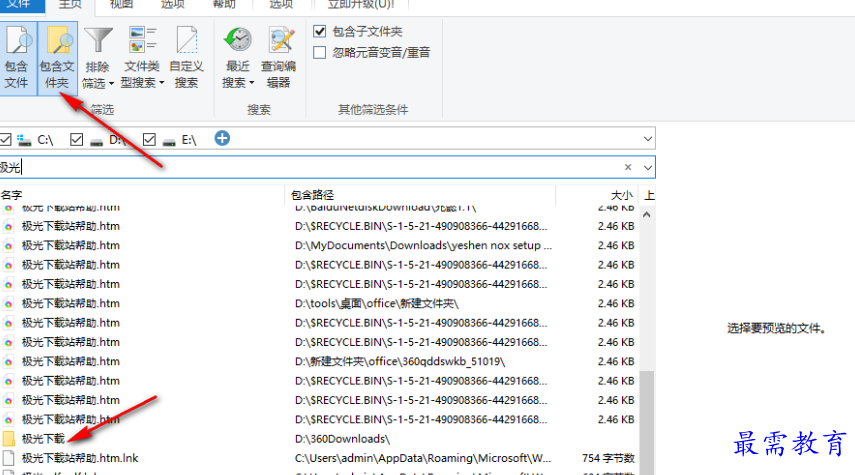Click the results scrollbar up arrow
The height and width of the screenshot is (475, 855).
click(647, 215)
